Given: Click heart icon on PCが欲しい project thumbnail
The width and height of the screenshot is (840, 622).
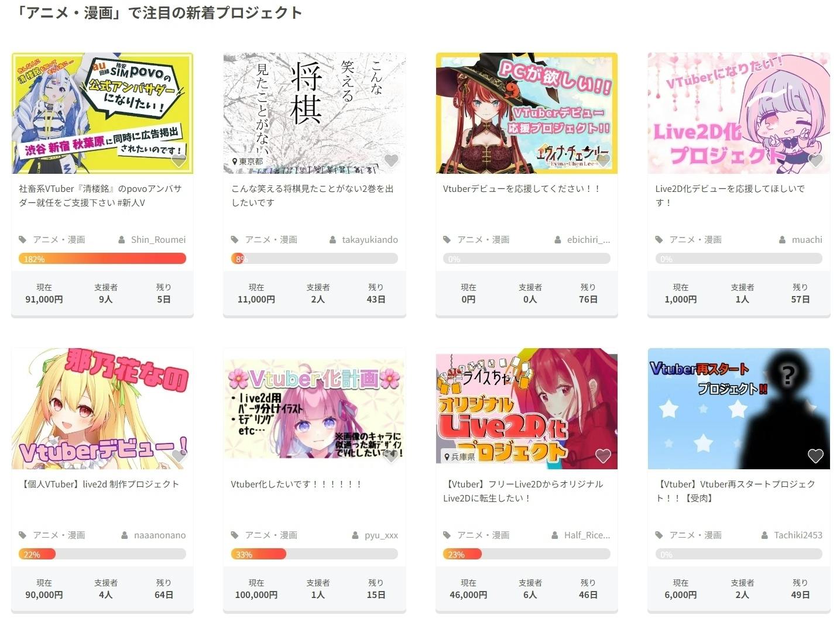Looking at the screenshot, I should 603,160.
